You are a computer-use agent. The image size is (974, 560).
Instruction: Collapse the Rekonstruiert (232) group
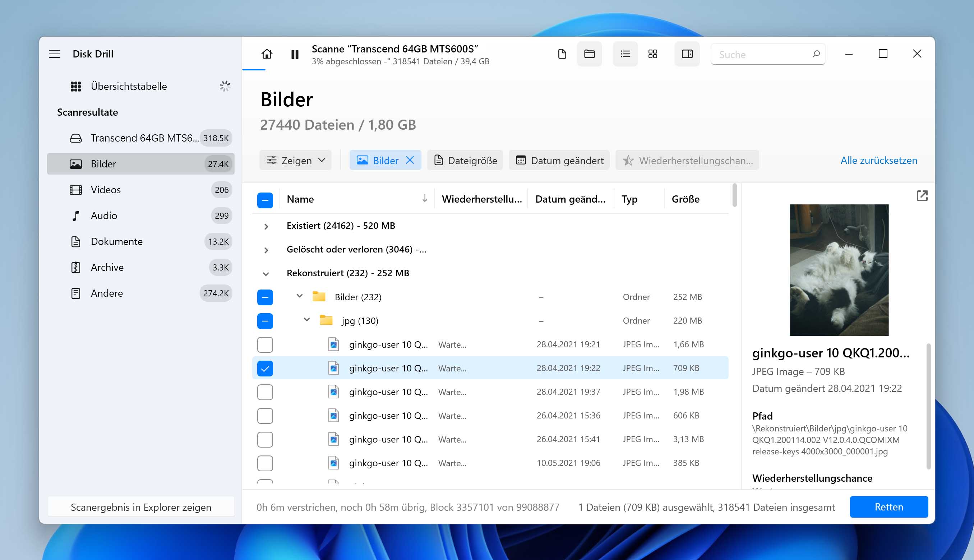pos(266,274)
